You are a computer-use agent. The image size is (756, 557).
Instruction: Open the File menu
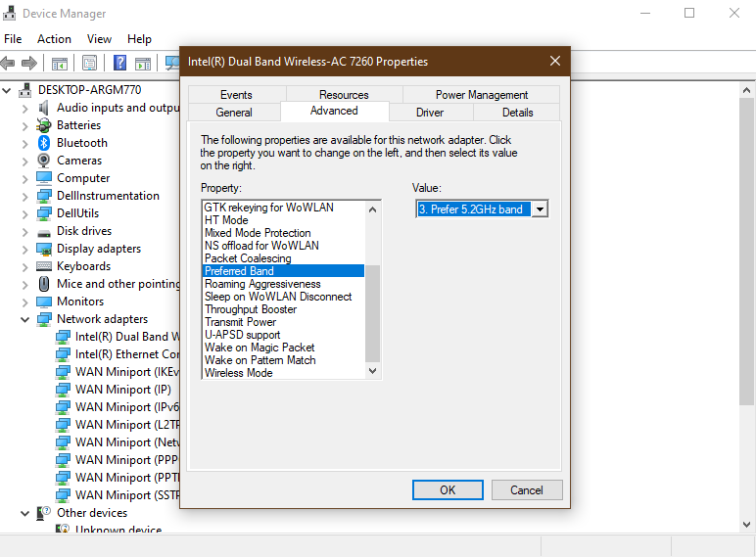pyautogui.click(x=13, y=39)
